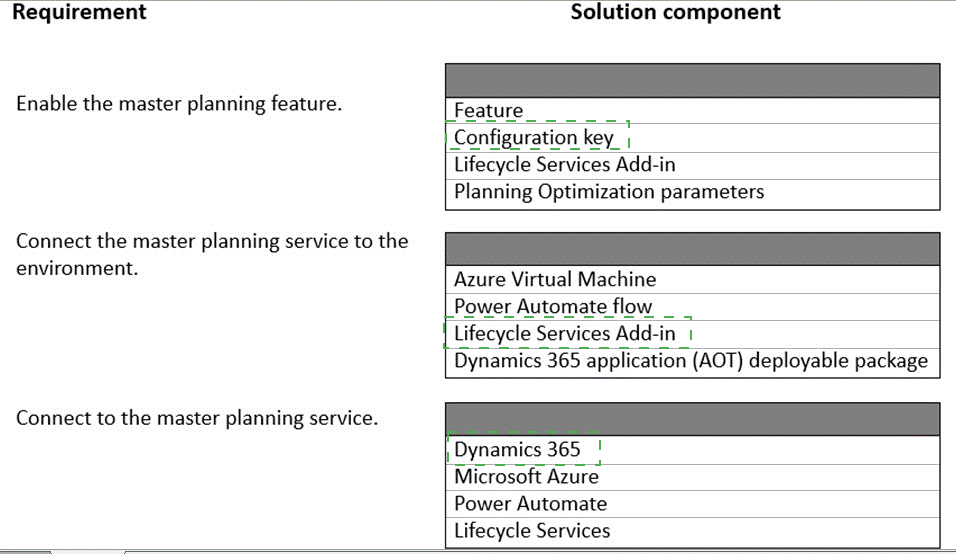Click the Requirement column heading
The height and width of the screenshot is (554, 956).
79,13
